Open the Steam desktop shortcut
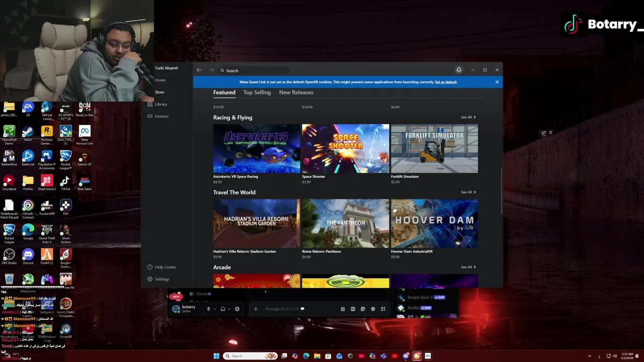Screen dimensions: 644x362 (28, 133)
